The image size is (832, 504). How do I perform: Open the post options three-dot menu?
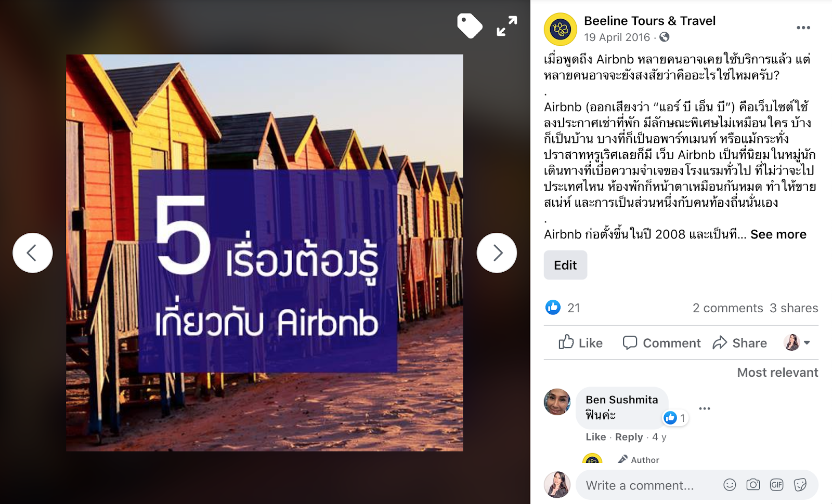point(803,28)
